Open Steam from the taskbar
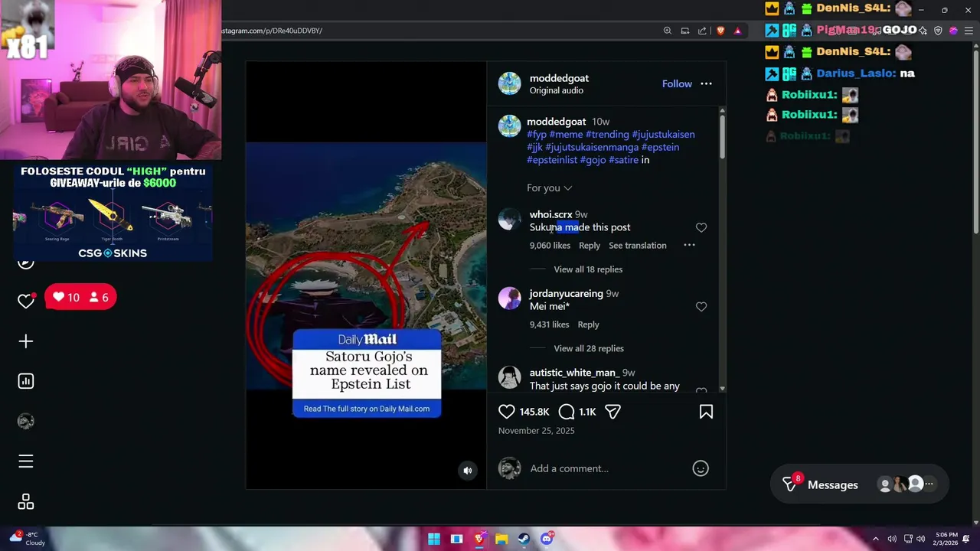Viewport: 980px width, 551px height. (524, 539)
